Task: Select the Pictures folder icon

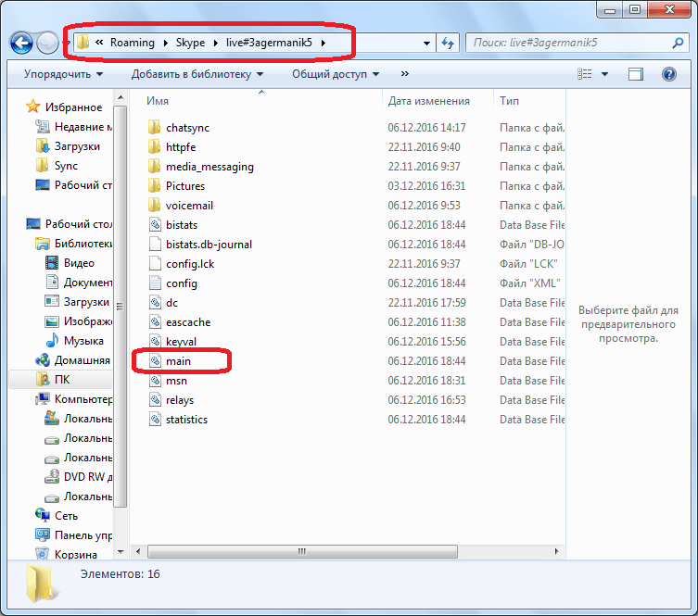Action: (x=155, y=186)
